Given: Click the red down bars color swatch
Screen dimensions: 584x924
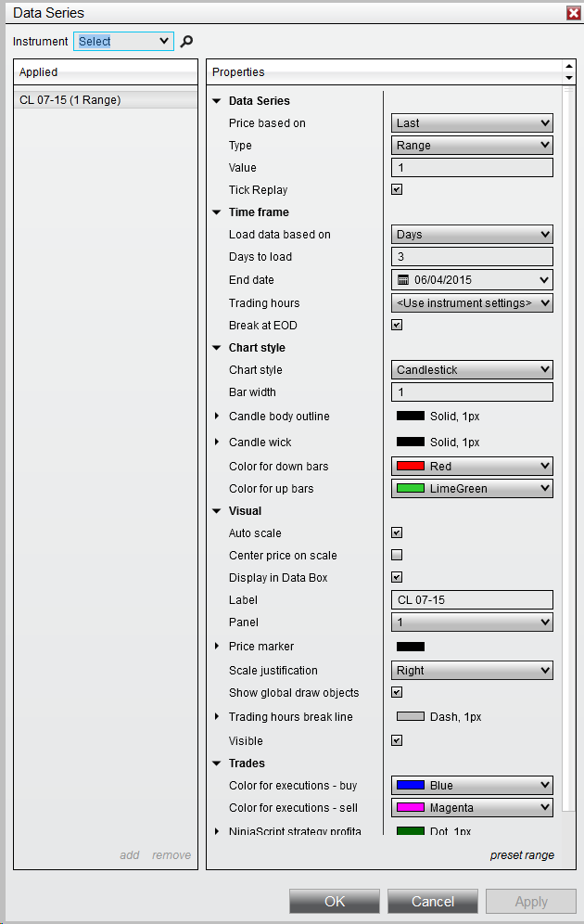Looking at the screenshot, I should pyautogui.click(x=411, y=467).
